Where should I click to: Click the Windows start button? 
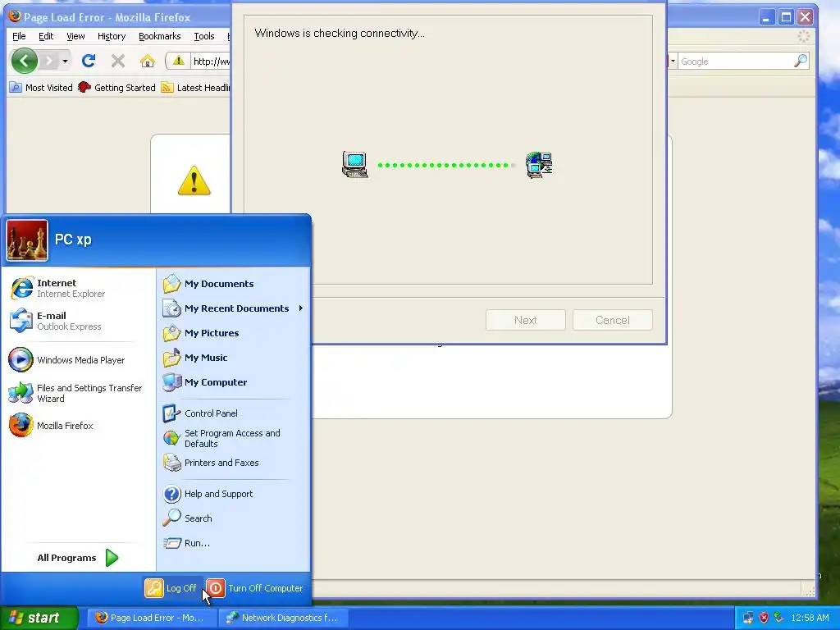[39, 618]
